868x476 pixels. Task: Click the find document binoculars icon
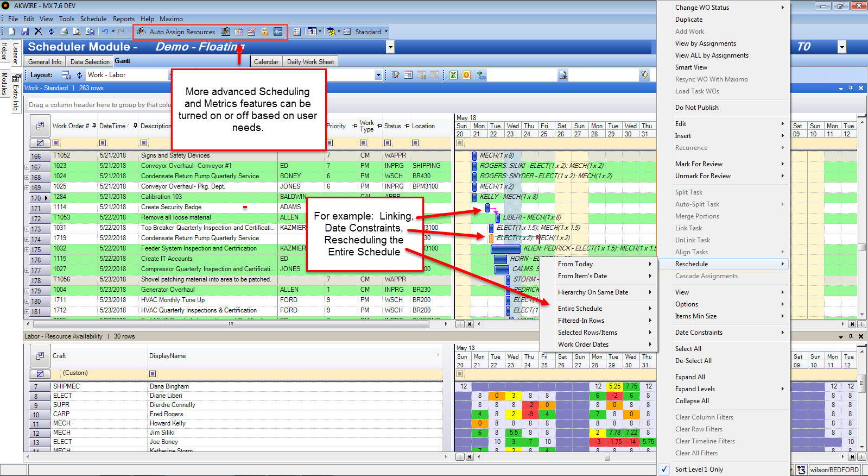(x=563, y=75)
